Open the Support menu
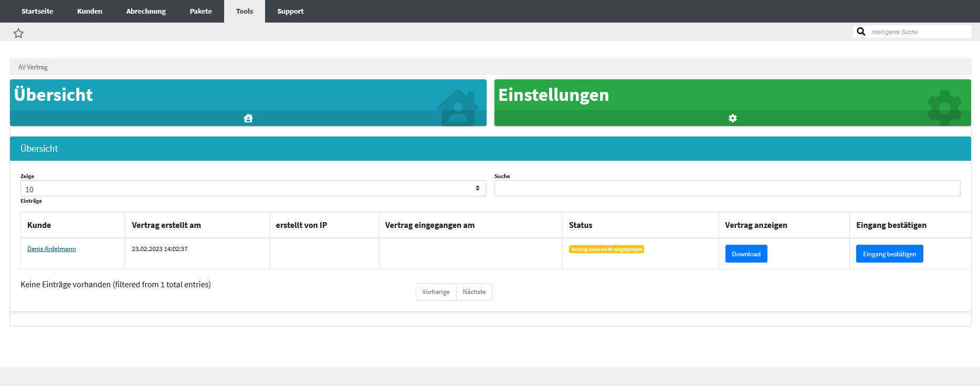Image resolution: width=980 pixels, height=386 pixels. coord(290,11)
